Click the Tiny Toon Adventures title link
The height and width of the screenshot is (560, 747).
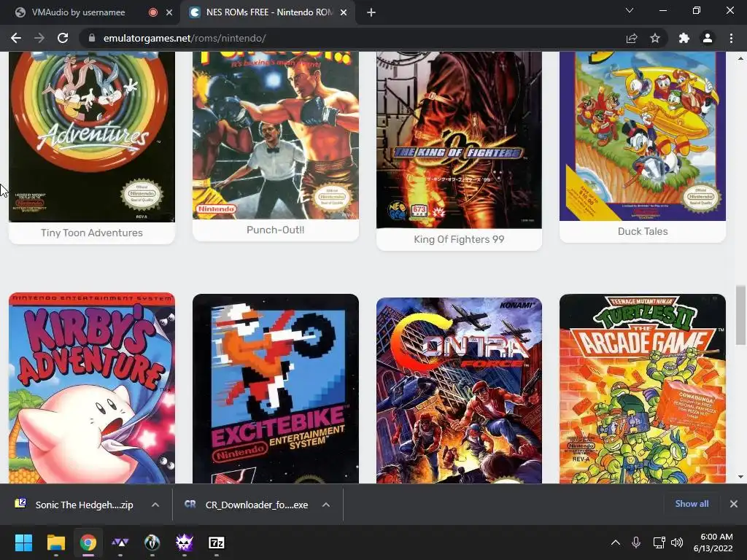[92, 233]
